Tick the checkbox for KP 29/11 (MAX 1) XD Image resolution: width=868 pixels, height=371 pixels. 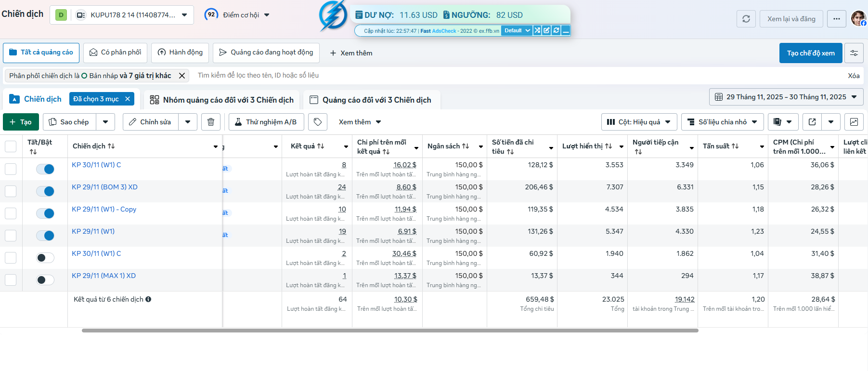pos(11,280)
